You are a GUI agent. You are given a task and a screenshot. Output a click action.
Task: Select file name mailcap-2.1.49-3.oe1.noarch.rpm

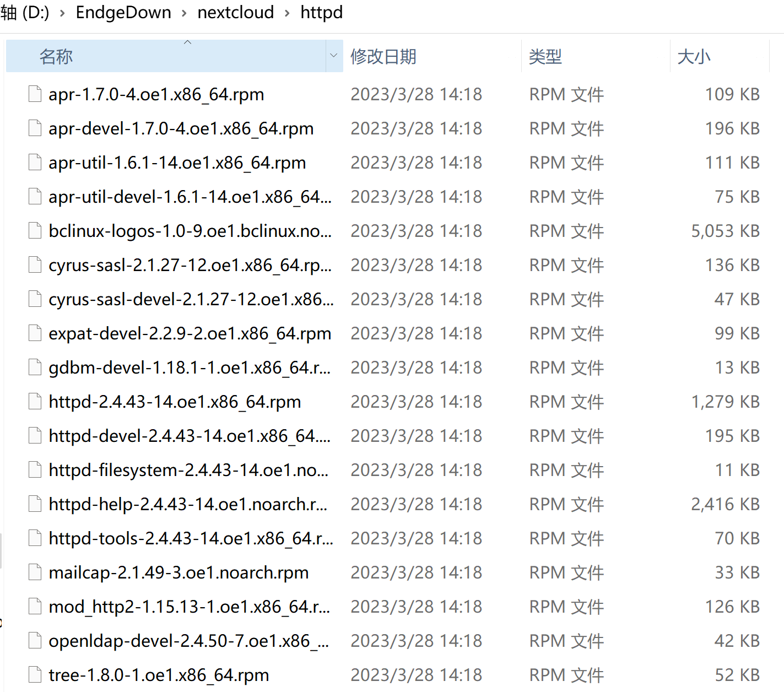click(179, 572)
